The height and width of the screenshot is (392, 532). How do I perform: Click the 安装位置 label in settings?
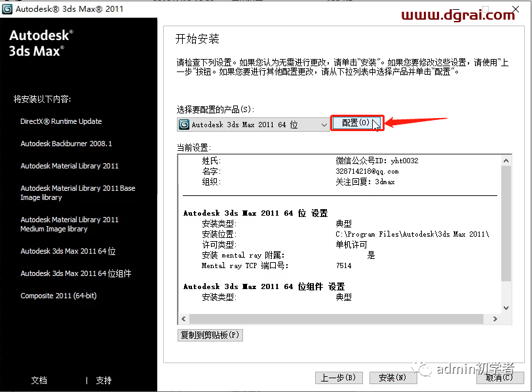click(x=219, y=234)
